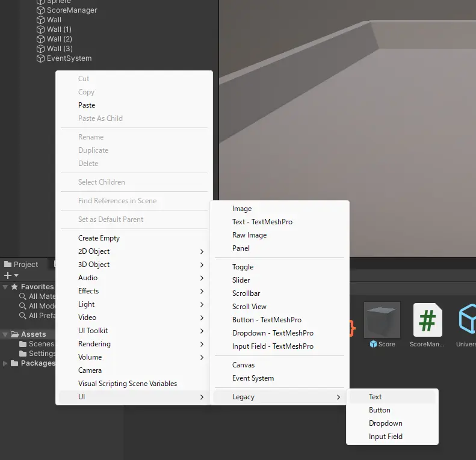Click the Wall (2) cube icon
476x460 pixels.
tap(41, 39)
